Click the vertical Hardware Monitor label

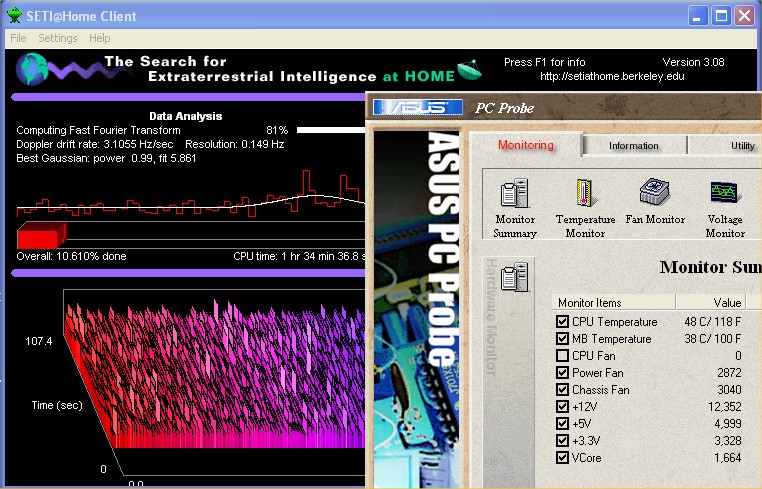click(492, 316)
